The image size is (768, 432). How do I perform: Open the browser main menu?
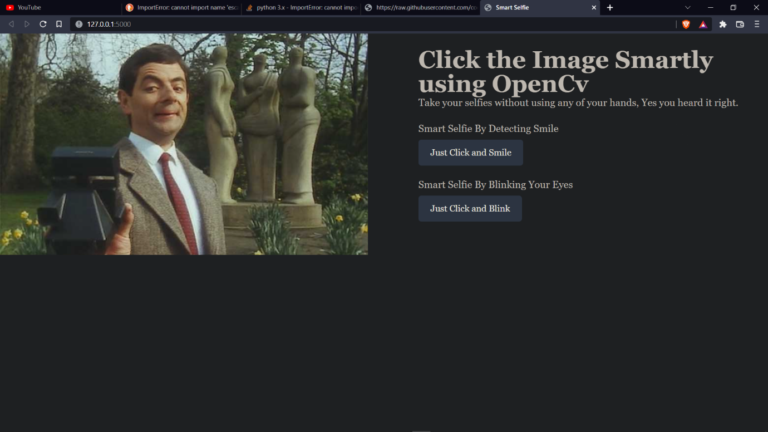[757, 24]
